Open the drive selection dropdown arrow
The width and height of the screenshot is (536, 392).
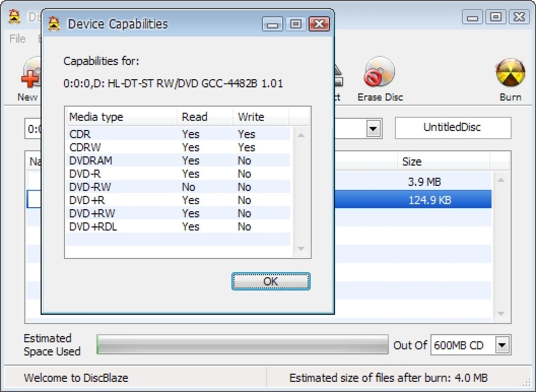(x=373, y=128)
